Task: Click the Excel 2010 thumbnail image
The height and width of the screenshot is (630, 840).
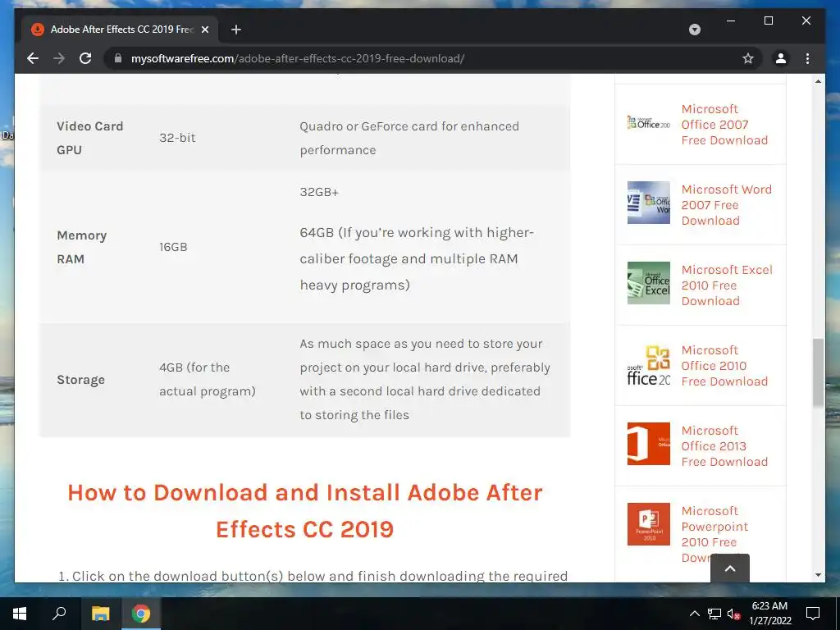Action: pos(649,283)
